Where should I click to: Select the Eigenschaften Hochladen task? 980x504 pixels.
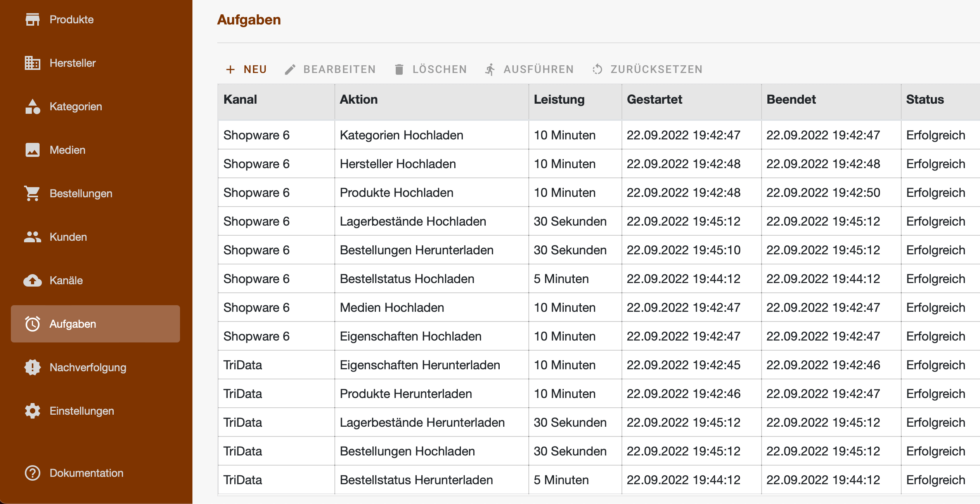(x=599, y=336)
